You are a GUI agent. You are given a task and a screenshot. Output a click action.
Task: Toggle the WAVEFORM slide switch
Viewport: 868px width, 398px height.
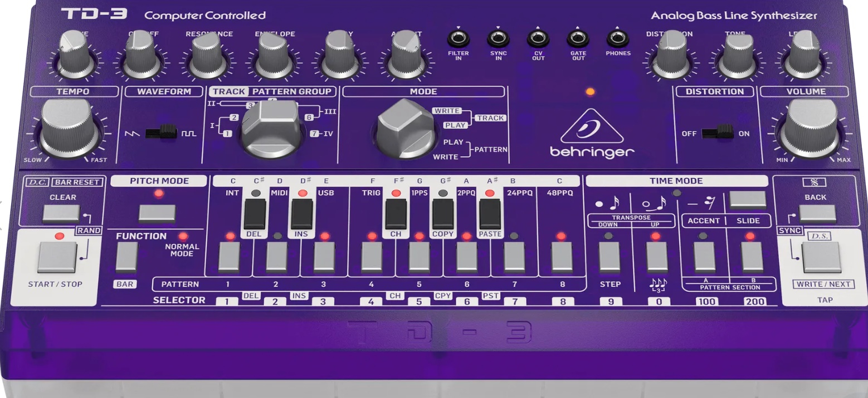(160, 132)
